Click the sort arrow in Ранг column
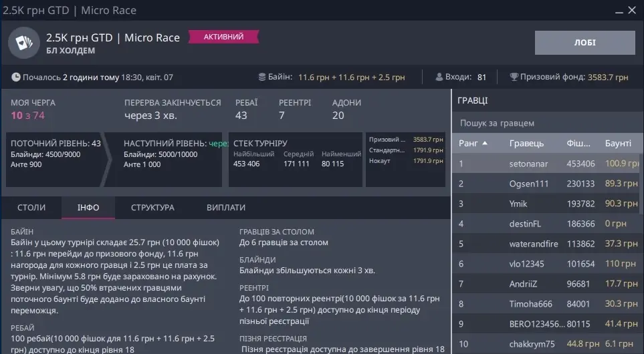Viewport: 644px width, 354px height. coord(485,144)
